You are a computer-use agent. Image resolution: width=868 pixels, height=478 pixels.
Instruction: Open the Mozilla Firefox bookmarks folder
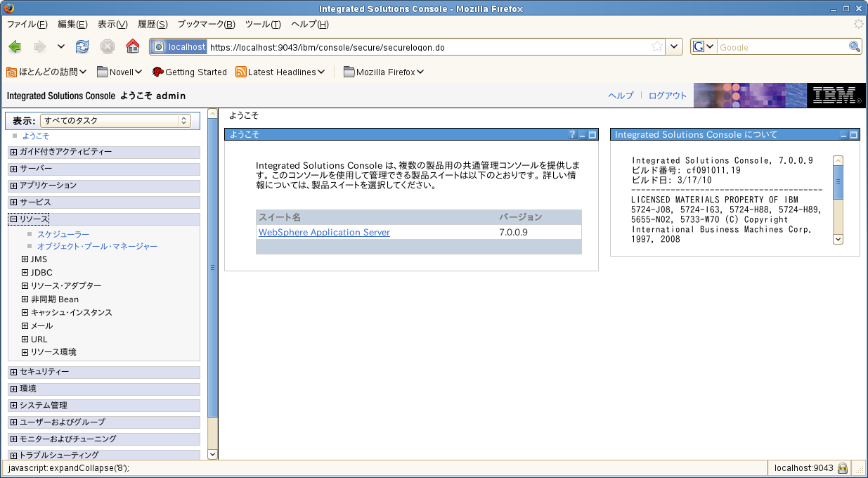point(384,72)
